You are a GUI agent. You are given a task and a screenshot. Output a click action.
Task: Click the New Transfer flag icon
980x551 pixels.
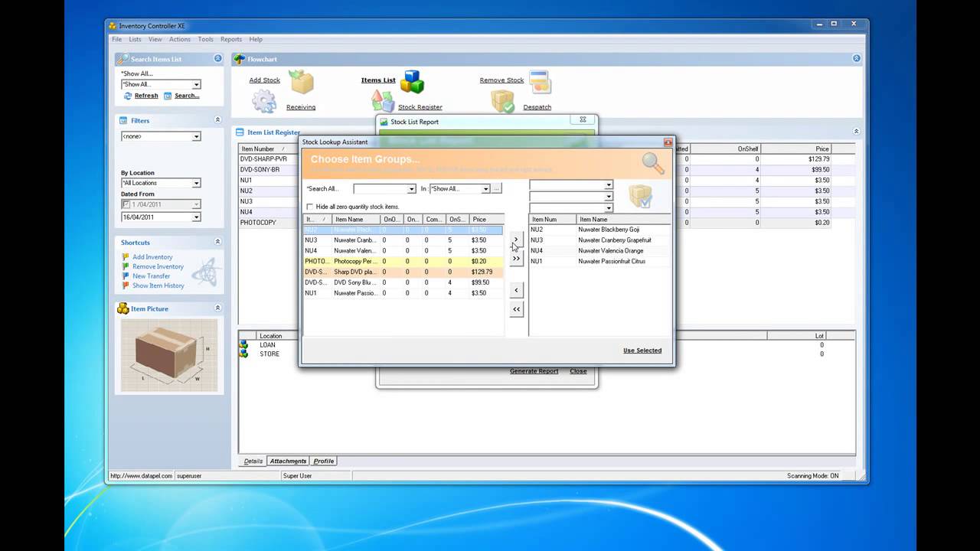click(126, 276)
